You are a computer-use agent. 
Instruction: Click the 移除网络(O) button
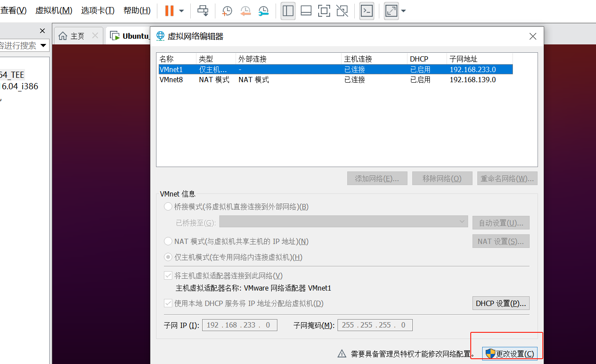click(x=442, y=178)
